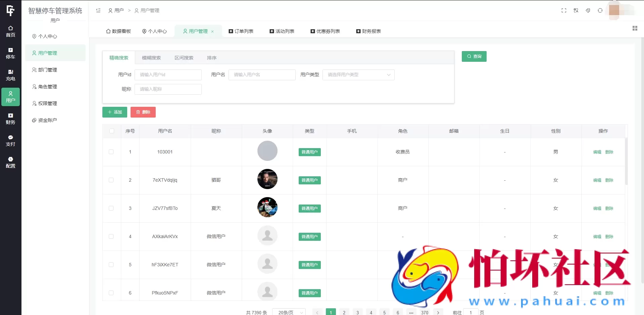Check the select-all box in the table header
The width and height of the screenshot is (644, 315).
click(111, 131)
